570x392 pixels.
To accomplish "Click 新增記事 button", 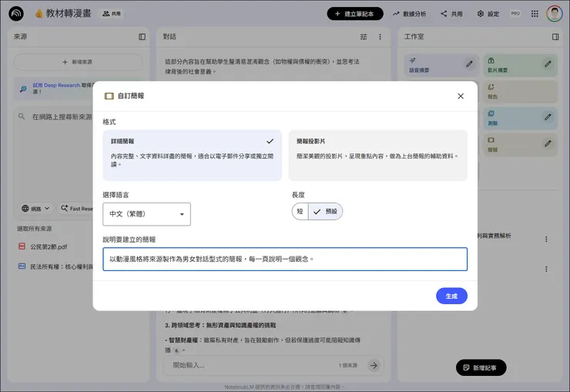I will pyautogui.click(x=481, y=367).
